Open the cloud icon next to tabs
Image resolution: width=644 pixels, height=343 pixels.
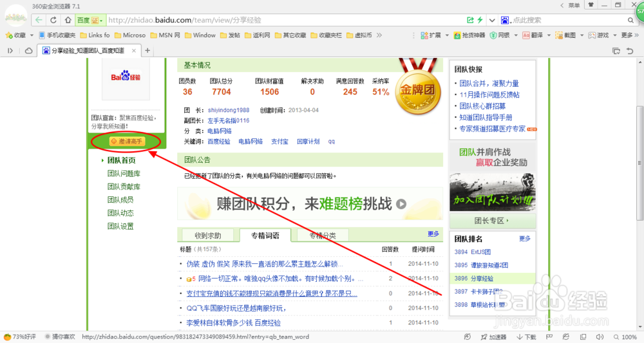(29, 50)
